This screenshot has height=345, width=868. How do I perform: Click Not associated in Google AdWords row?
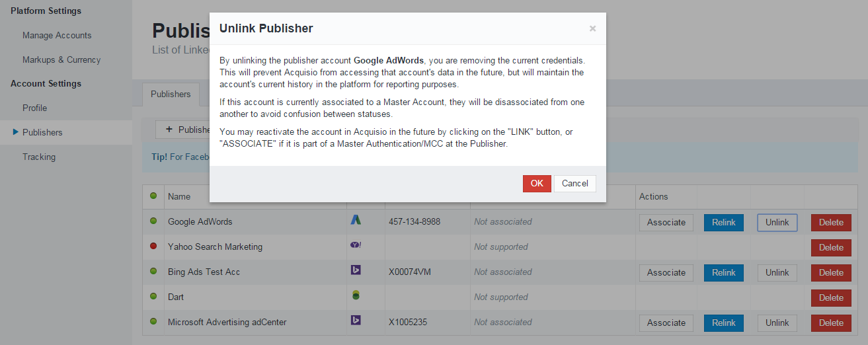point(502,221)
